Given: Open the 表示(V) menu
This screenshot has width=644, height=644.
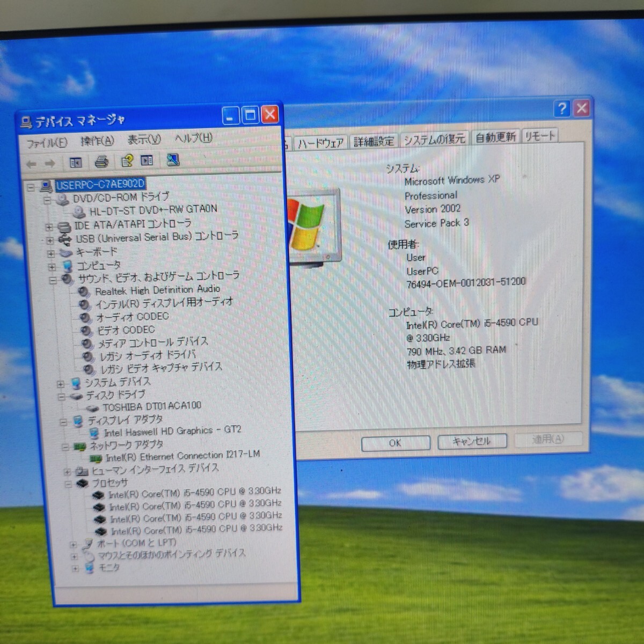Looking at the screenshot, I should [144, 140].
